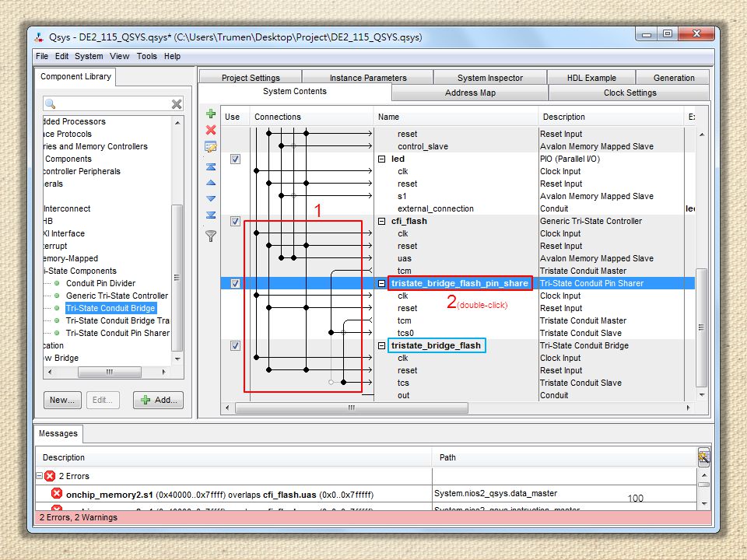747x560 pixels.
Task: Toggle the Use checkbox for tristate_bridge_flash
Action: pyautogui.click(x=235, y=345)
